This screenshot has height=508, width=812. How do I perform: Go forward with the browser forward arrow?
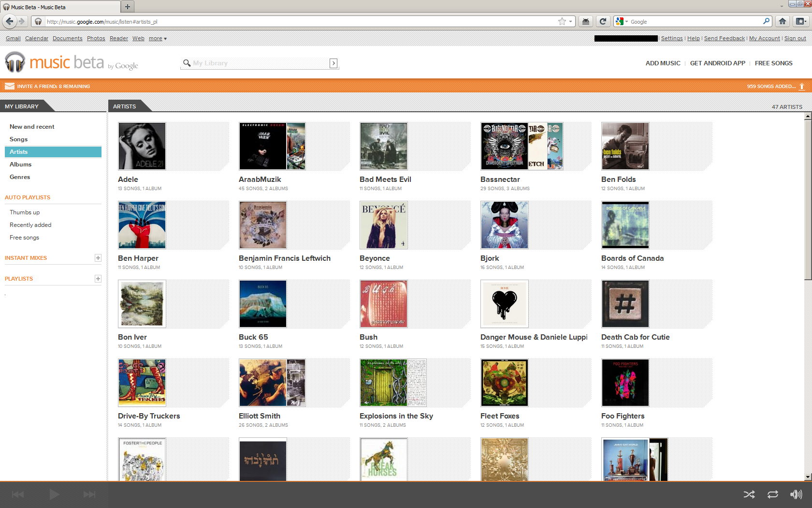click(21, 21)
